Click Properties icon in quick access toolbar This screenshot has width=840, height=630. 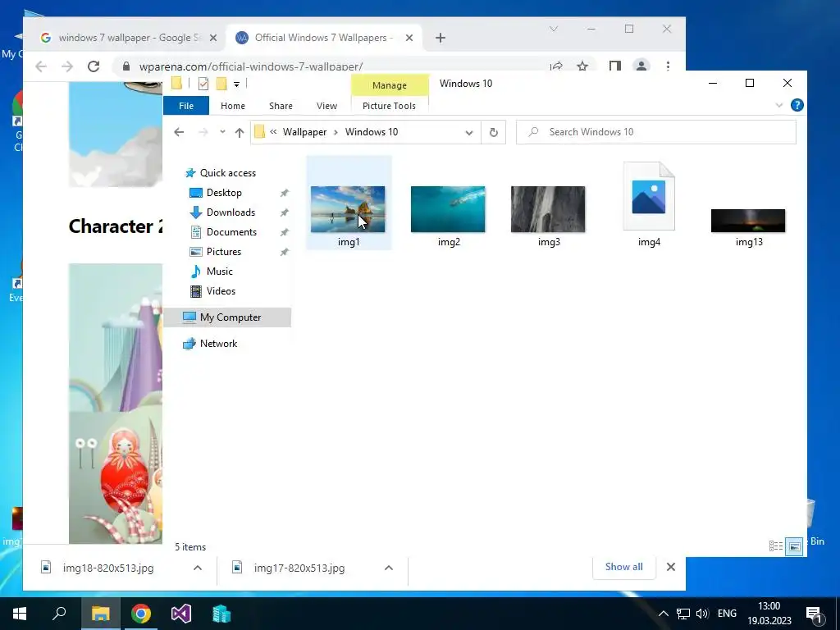(203, 84)
